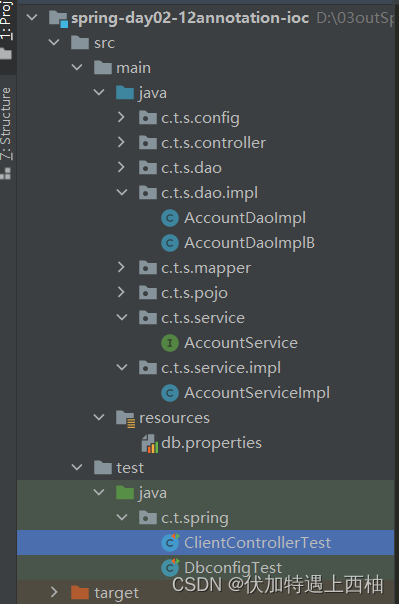
Task: Click the c.t.s.service package icon
Action: 148,317
